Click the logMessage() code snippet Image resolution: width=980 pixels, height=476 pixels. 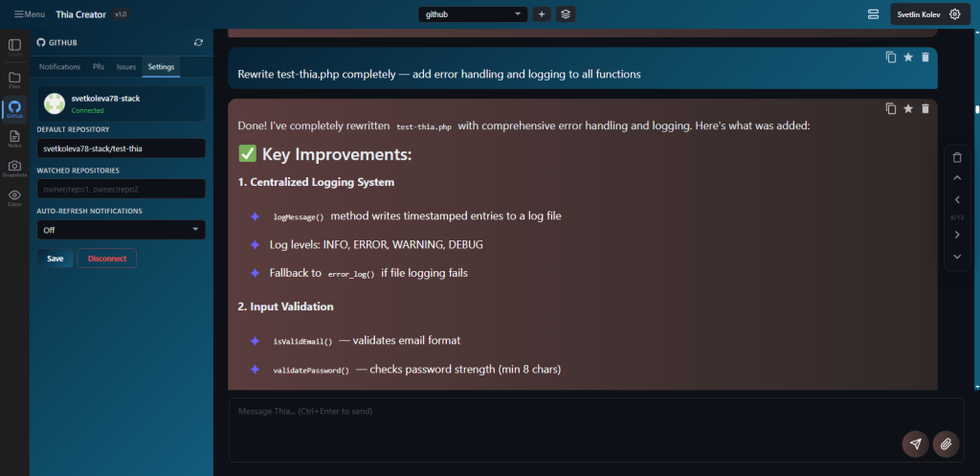299,217
